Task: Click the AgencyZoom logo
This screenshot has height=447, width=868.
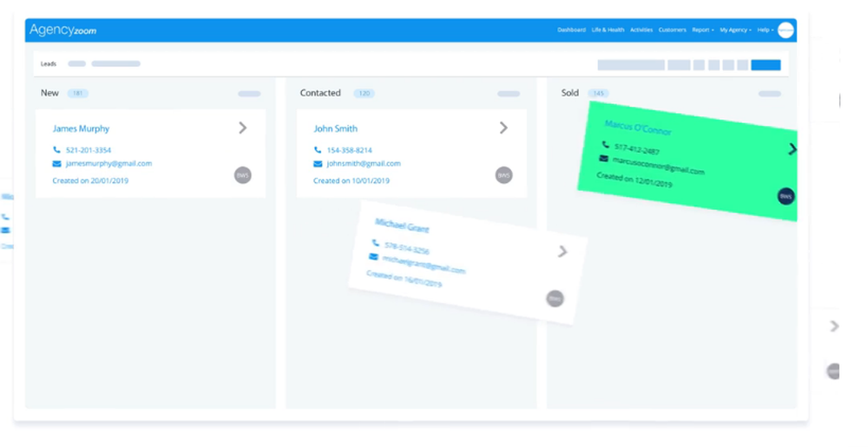Action: click(x=62, y=30)
